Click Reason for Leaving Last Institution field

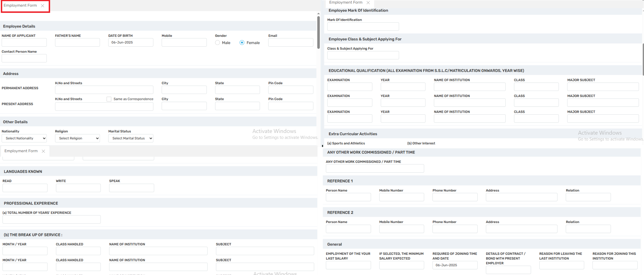pyautogui.click(x=562, y=265)
